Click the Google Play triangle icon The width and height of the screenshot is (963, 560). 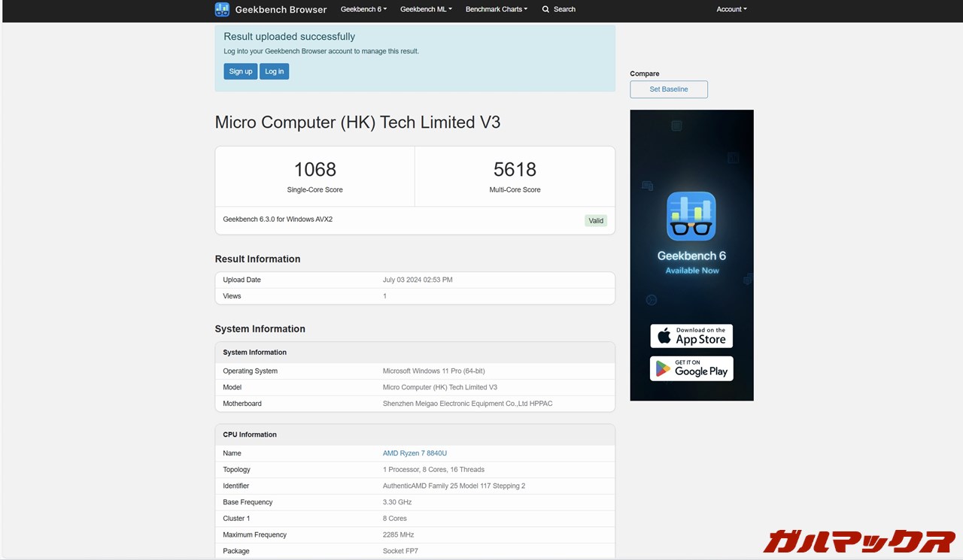pos(664,368)
